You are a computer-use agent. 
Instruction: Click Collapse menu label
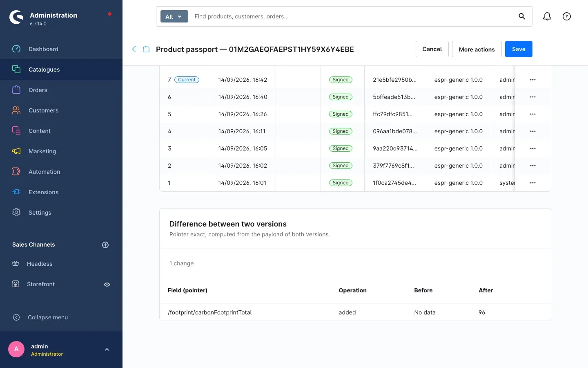click(x=48, y=317)
